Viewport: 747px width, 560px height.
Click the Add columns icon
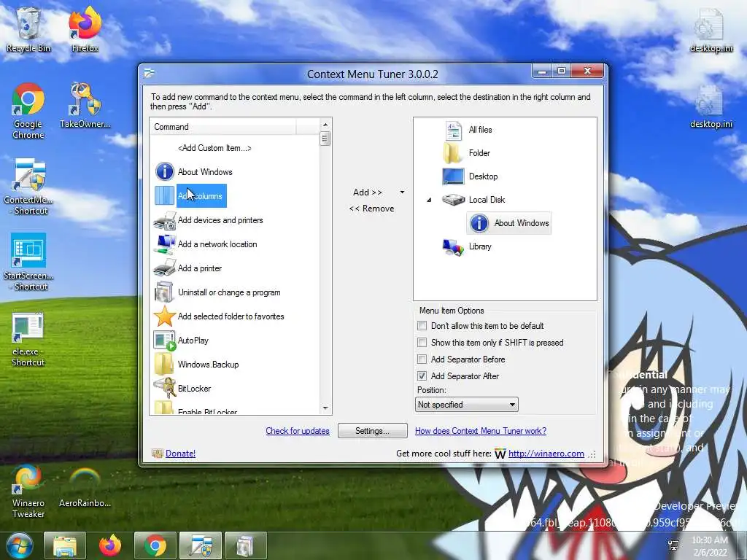tap(165, 195)
